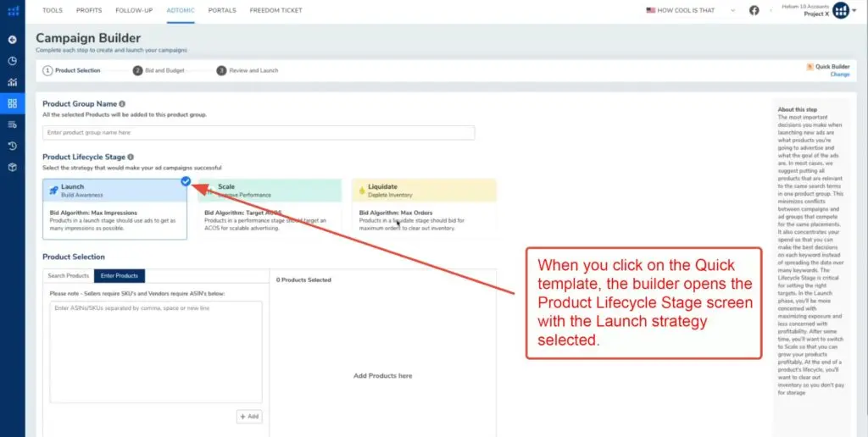Select the Liquidate lifecycle stage card
This screenshot has height=437, width=868.
(x=423, y=208)
